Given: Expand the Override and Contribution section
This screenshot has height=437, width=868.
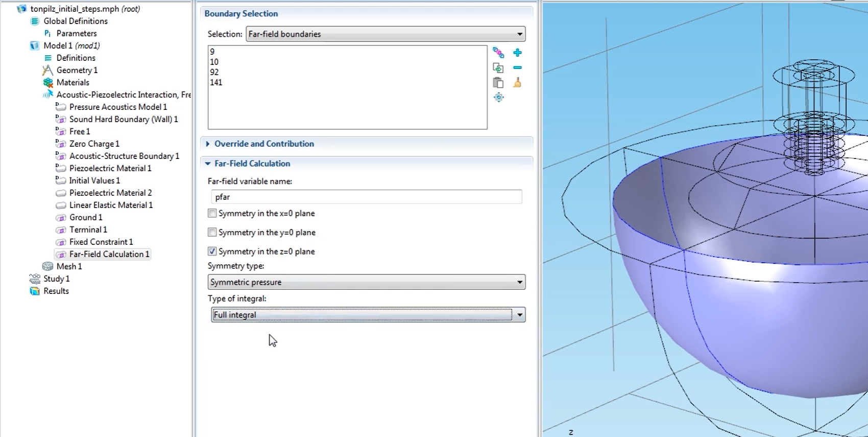Looking at the screenshot, I should (x=264, y=144).
